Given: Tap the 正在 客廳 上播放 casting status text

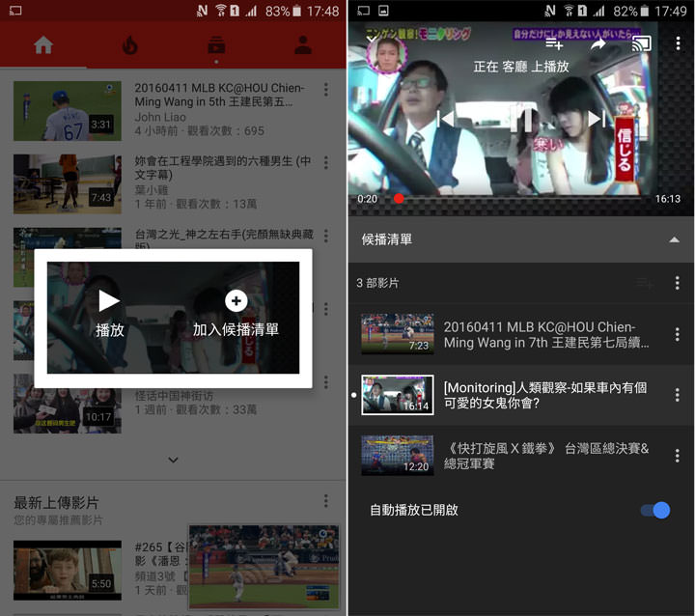Looking at the screenshot, I should [521, 67].
